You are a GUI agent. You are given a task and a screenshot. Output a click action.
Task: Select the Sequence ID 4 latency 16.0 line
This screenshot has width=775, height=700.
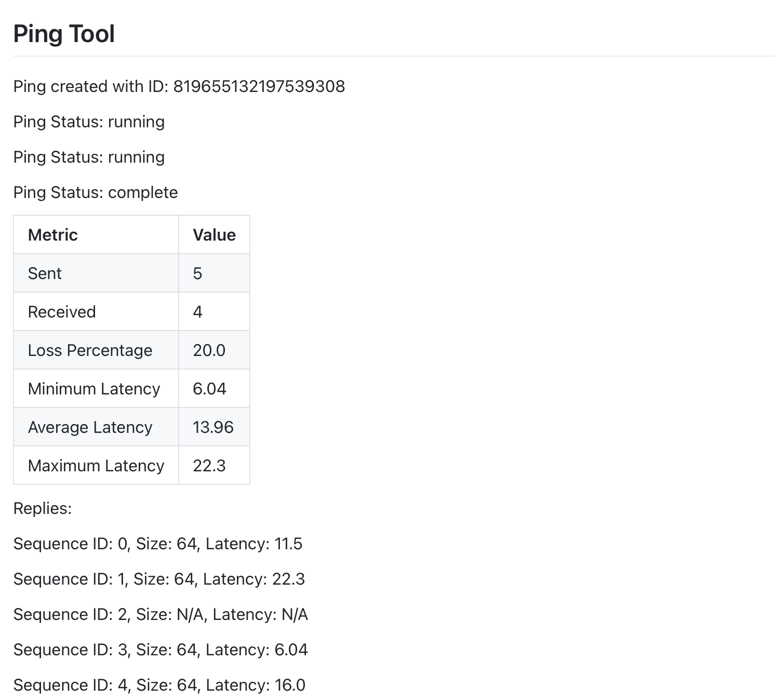tap(158, 685)
